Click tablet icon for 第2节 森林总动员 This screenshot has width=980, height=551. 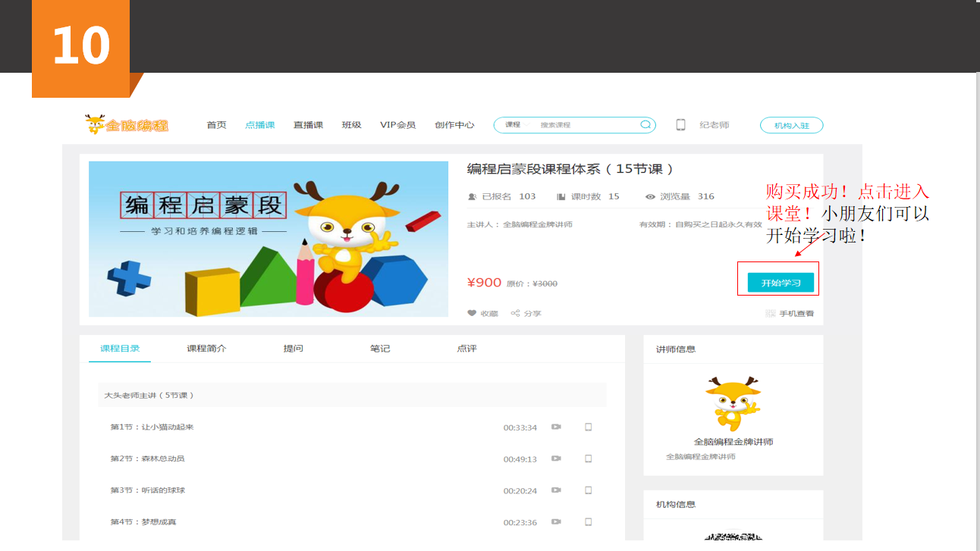click(588, 459)
